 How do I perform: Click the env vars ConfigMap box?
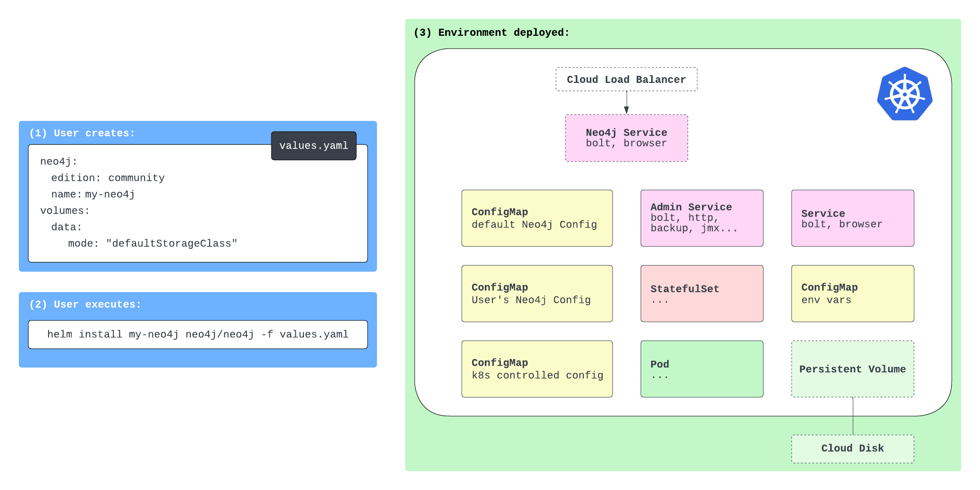pos(852,294)
